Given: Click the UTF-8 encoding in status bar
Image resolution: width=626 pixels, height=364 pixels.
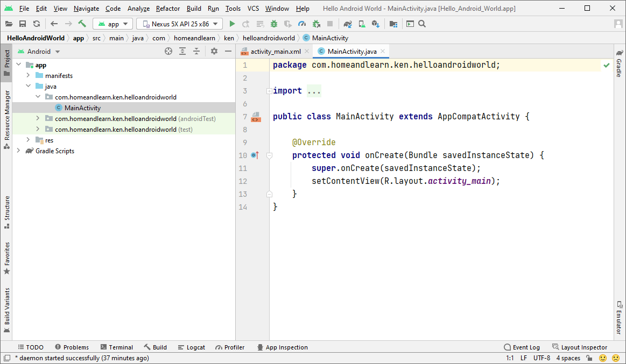Looking at the screenshot, I should tap(541, 358).
